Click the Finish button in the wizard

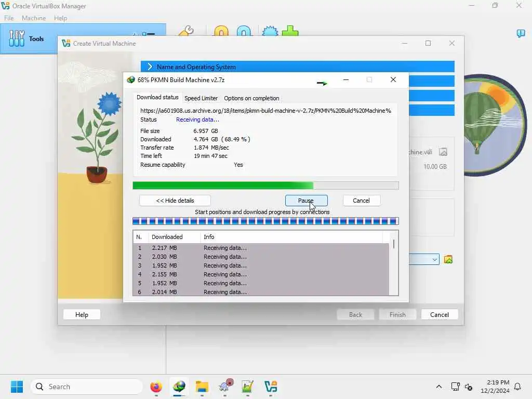coord(397,314)
